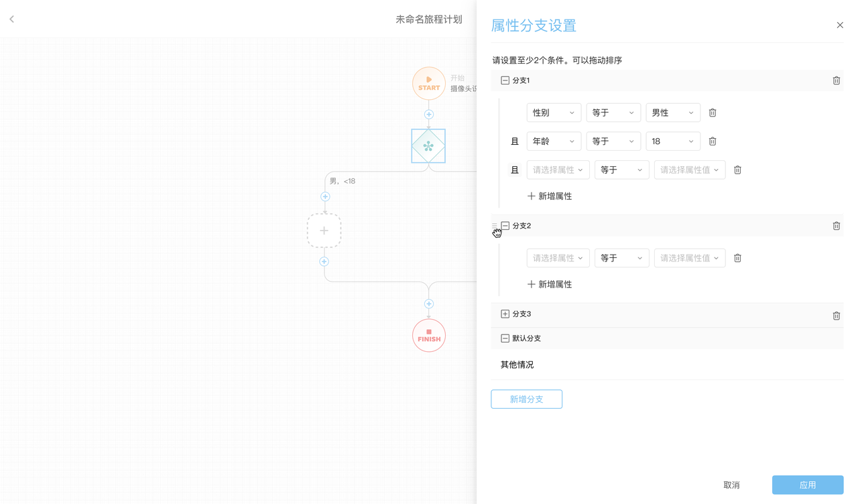858x504 pixels.
Task: Open the 18 value dropdown
Action: 673,141
